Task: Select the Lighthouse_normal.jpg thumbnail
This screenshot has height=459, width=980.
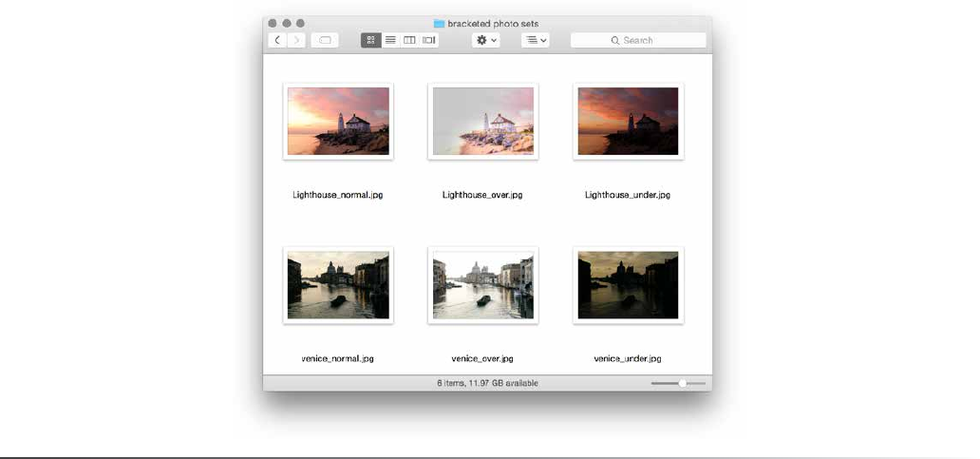Action: (x=338, y=121)
